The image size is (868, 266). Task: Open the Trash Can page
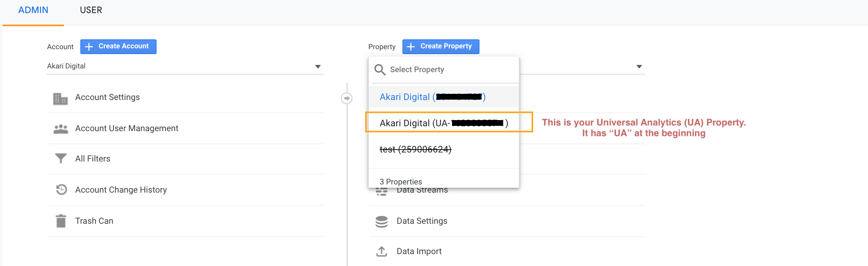click(x=94, y=221)
